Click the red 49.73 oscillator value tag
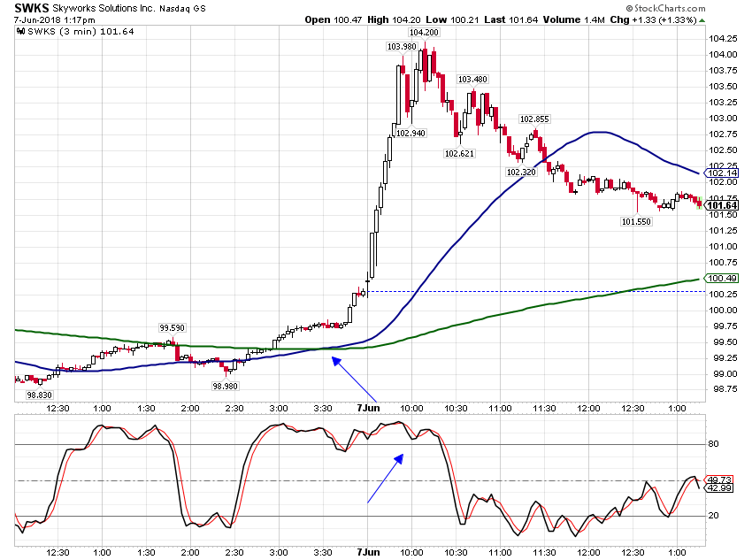Image resolution: width=752 pixels, height=560 pixels. coord(718,479)
